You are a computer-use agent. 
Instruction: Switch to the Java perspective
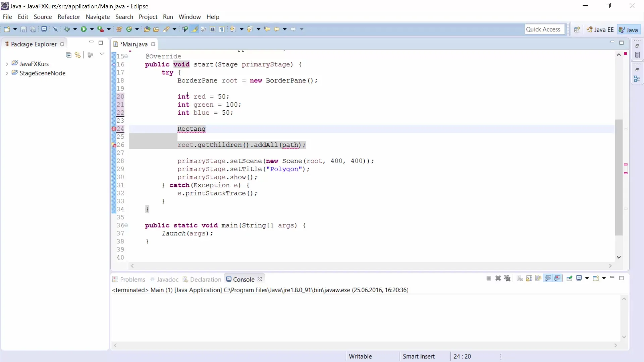pos(629,29)
